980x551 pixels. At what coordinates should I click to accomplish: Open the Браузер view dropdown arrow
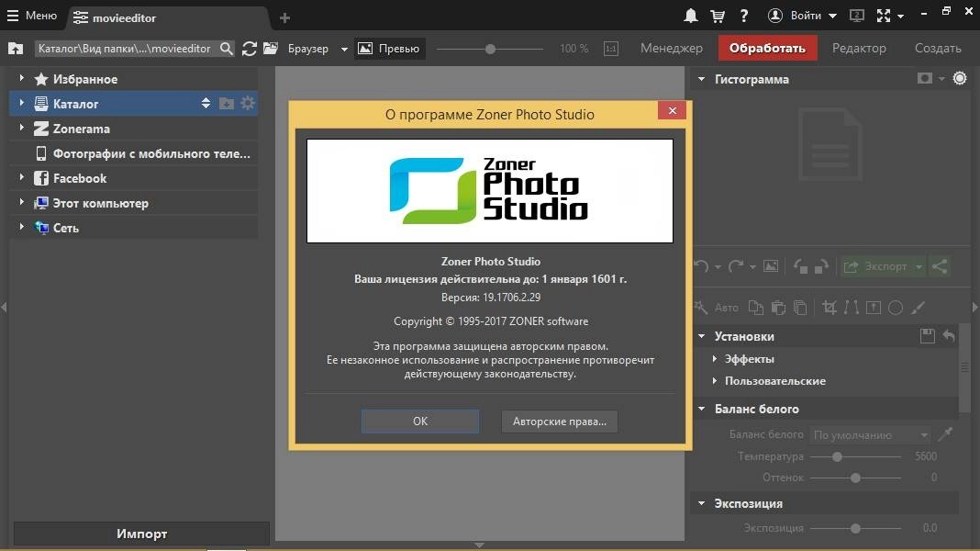tap(344, 49)
